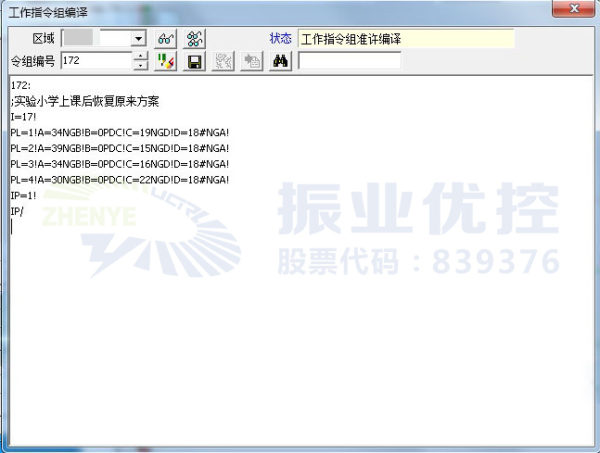Click the greyed-out copy document icon
Image resolution: width=600 pixels, height=453 pixels.
click(252, 61)
